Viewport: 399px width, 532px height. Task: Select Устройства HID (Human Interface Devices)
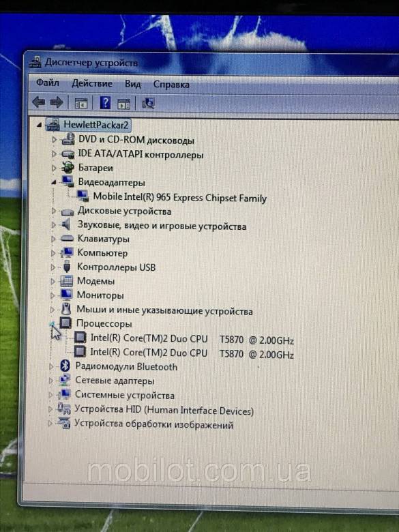pyautogui.click(x=164, y=410)
